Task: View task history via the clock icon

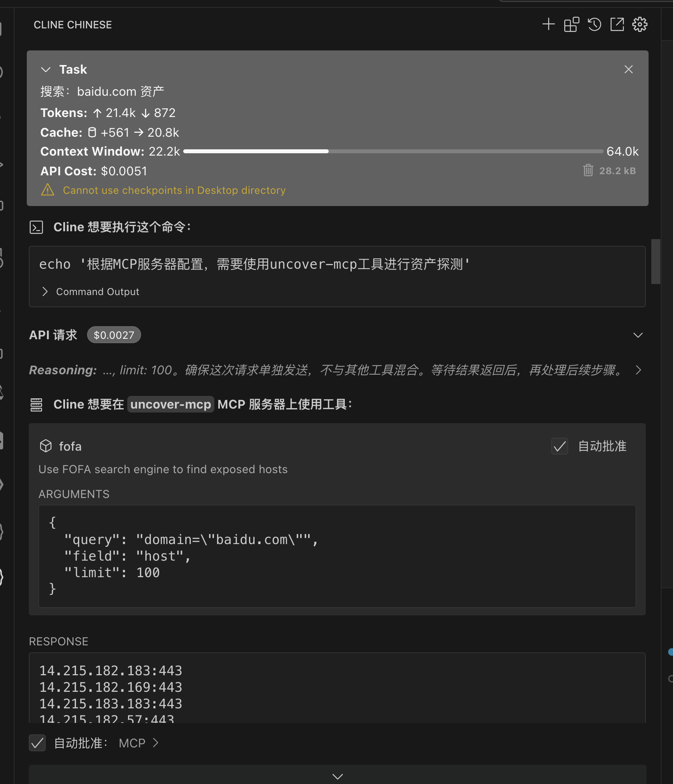Action: pos(594,24)
